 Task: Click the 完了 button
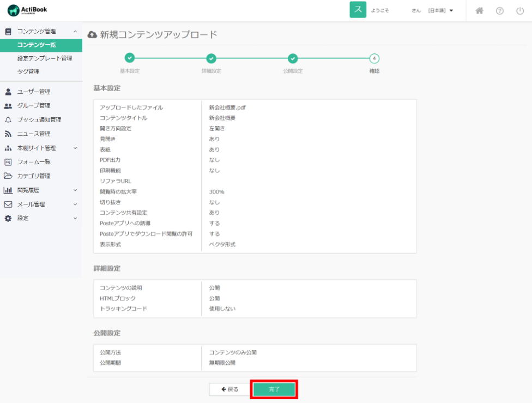click(274, 389)
